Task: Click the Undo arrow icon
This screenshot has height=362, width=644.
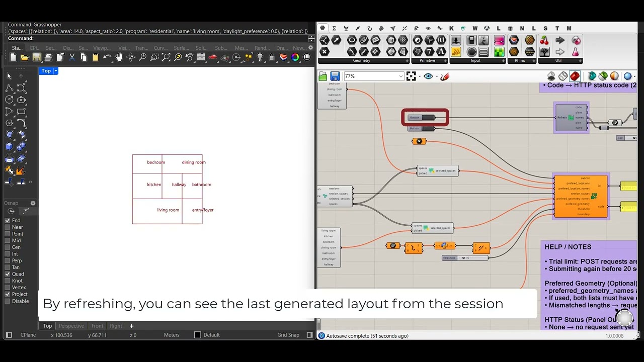Action: point(107,58)
